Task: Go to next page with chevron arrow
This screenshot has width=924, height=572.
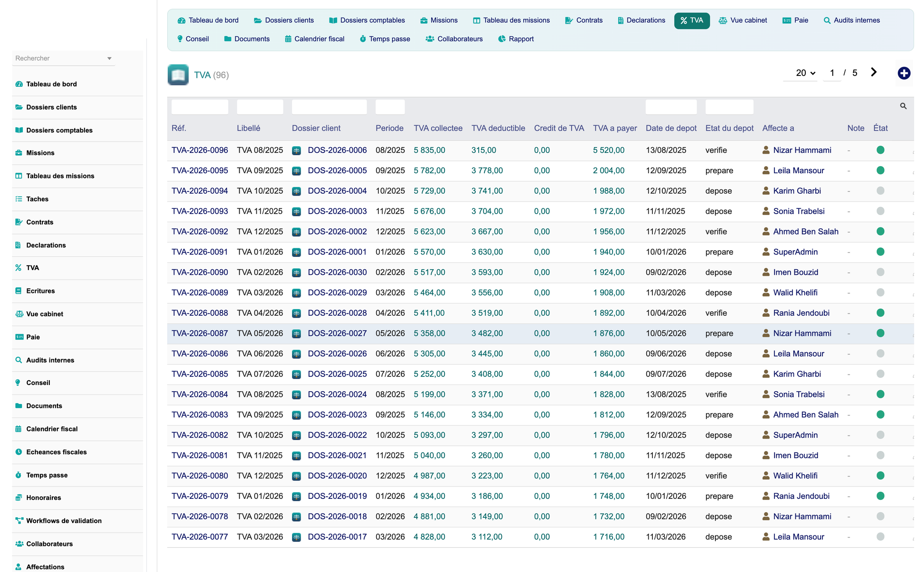Action: pyautogui.click(x=874, y=72)
